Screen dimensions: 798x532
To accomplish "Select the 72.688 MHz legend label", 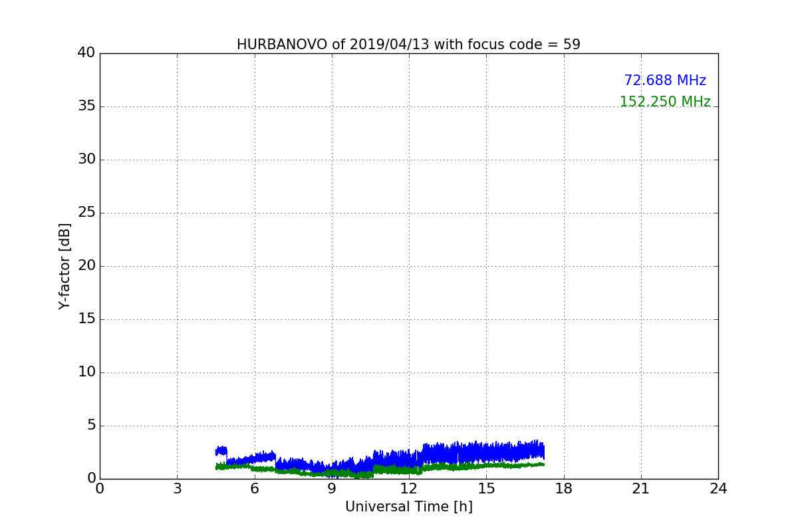I will pos(665,80).
